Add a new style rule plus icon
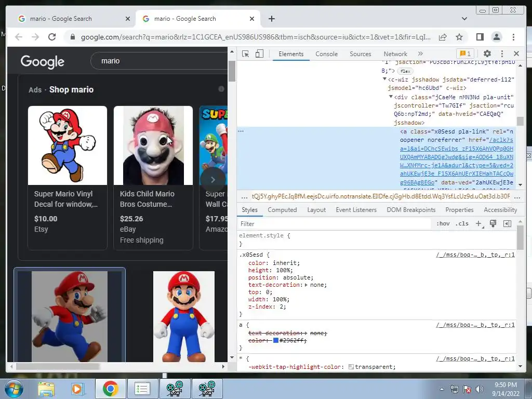Viewport: 532px width, 399px height. (478, 223)
